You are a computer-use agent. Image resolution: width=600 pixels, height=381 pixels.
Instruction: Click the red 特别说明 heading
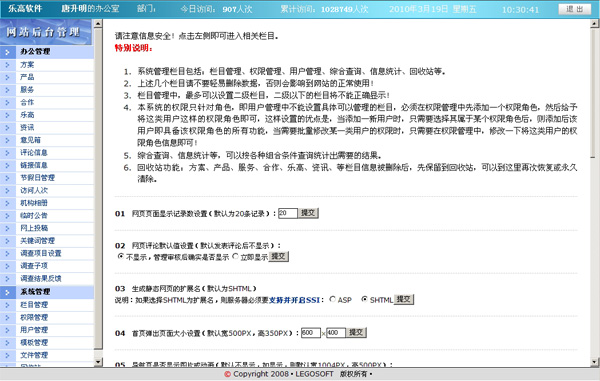tap(134, 48)
